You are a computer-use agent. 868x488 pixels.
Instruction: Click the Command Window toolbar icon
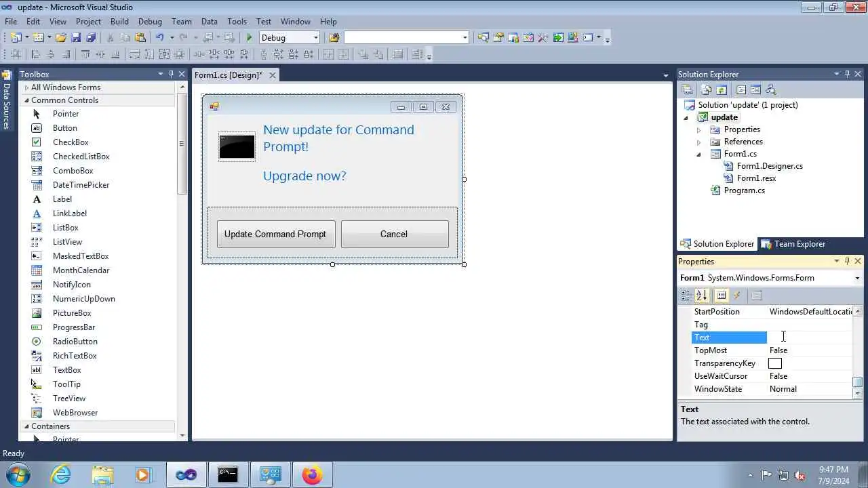coord(588,38)
